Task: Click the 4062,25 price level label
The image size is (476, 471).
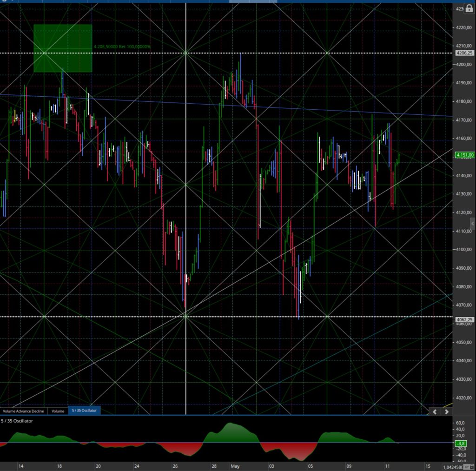Action: click(x=464, y=319)
